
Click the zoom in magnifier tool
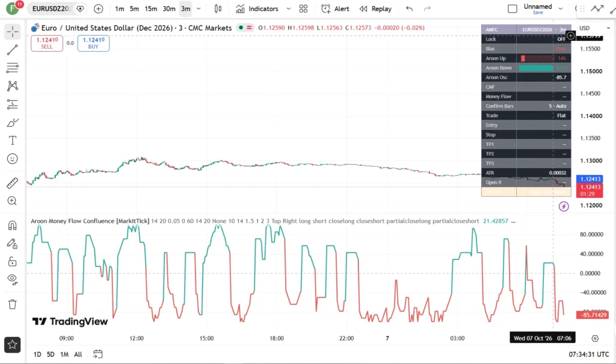12,201
